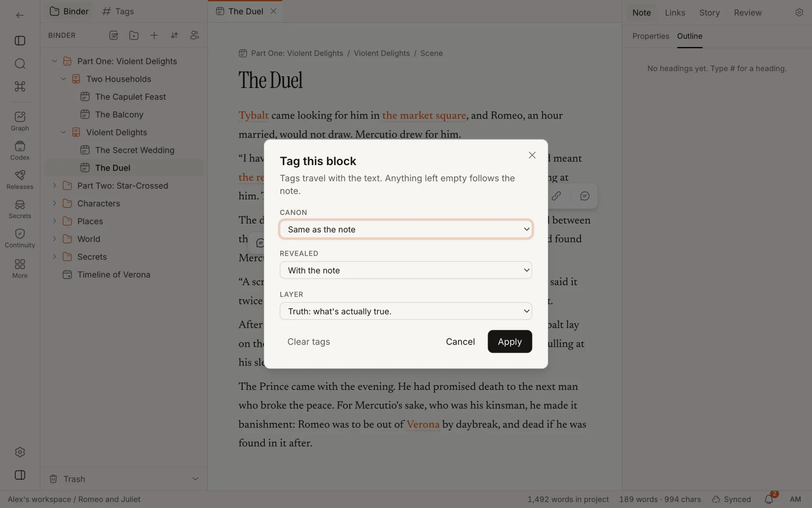Close The Duel editor tab
Viewport: 812px width, 508px height.
pos(274,11)
